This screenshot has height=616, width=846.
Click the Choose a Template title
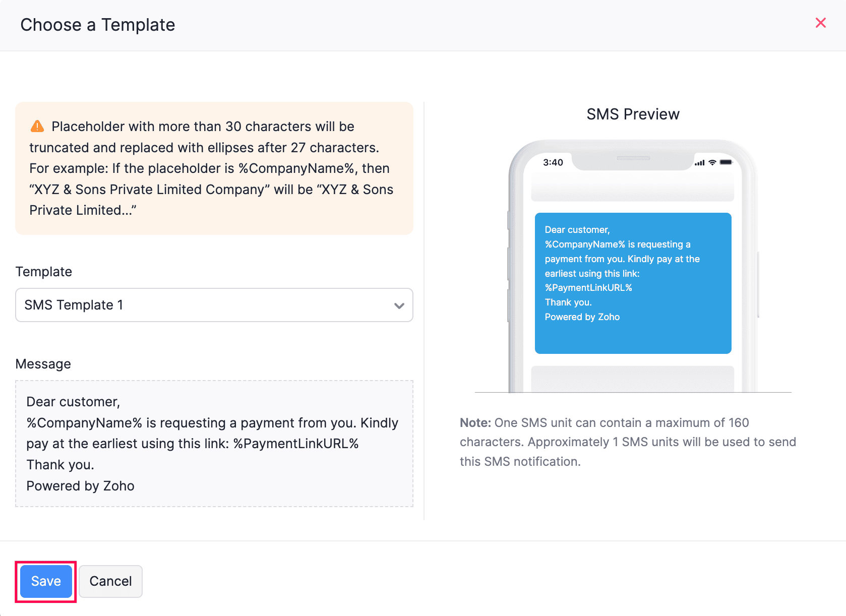98,25
